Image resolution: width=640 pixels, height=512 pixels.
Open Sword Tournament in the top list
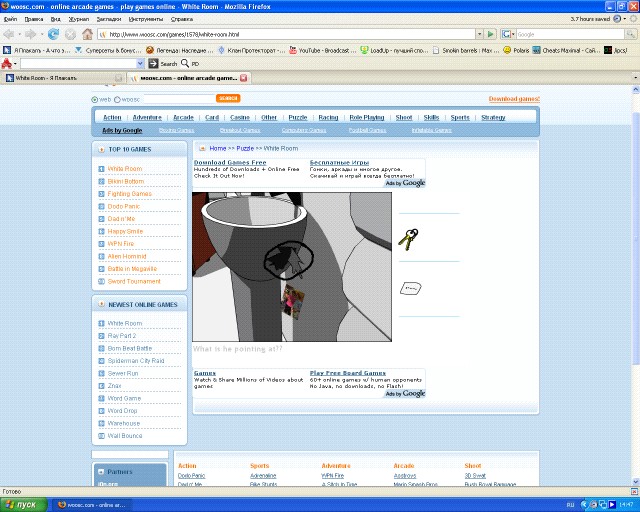click(x=134, y=281)
